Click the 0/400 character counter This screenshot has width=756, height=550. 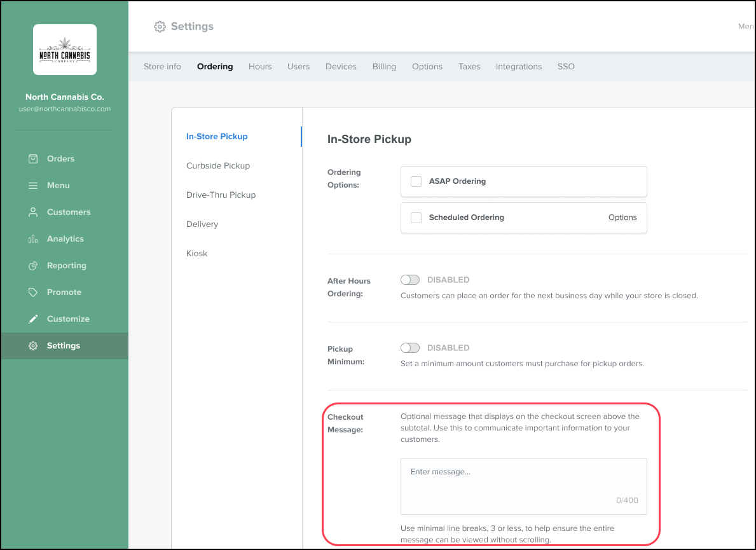click(627, 500)
